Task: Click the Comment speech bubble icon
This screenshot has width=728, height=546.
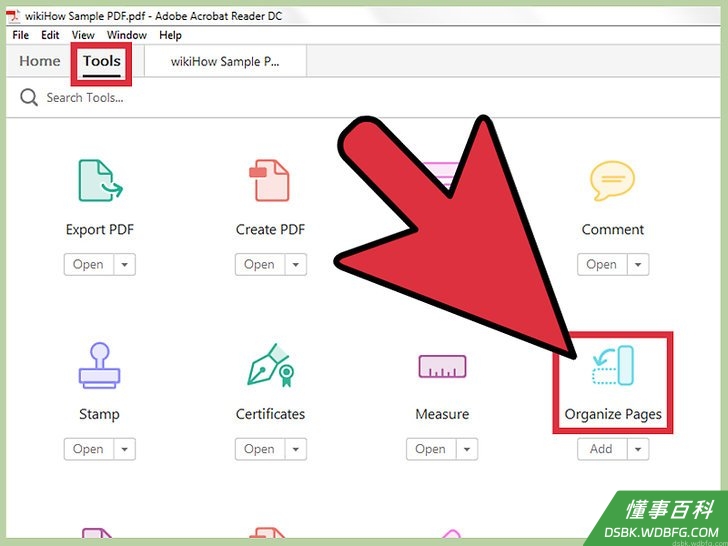Action: (612, 181)
